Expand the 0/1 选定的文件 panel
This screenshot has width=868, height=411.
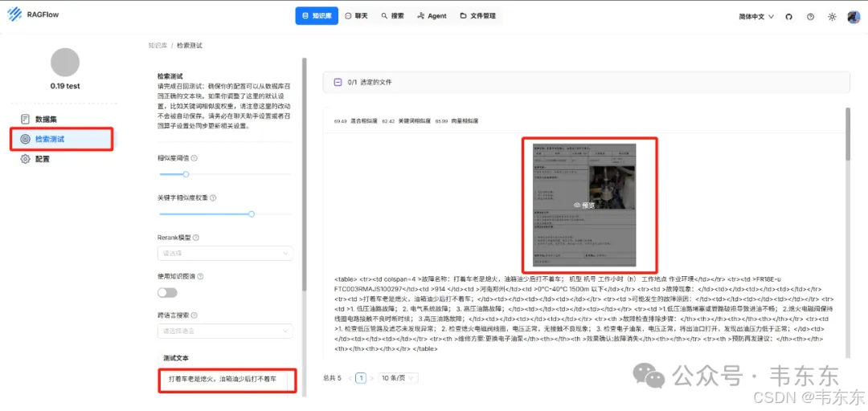[x=586, y=82]
